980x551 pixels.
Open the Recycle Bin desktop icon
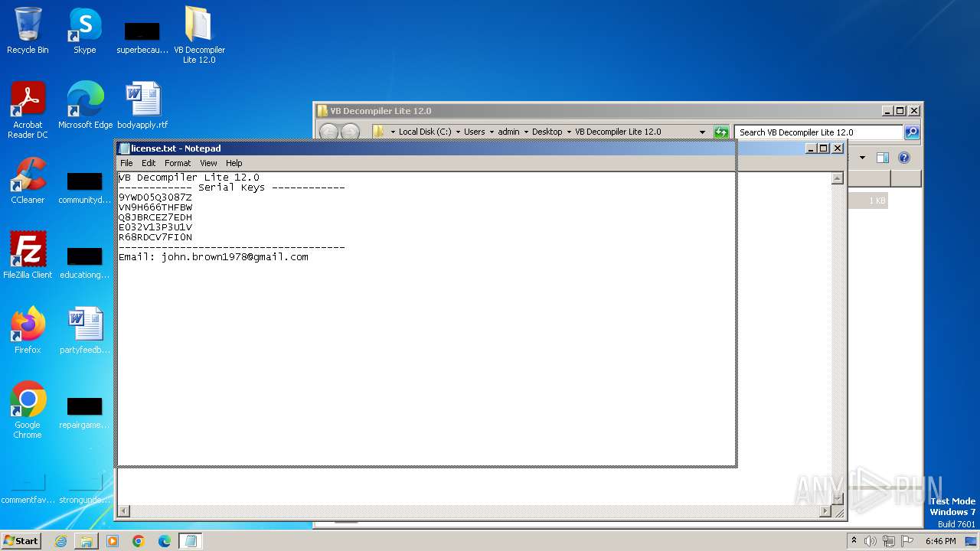click(x=28, y=31)
